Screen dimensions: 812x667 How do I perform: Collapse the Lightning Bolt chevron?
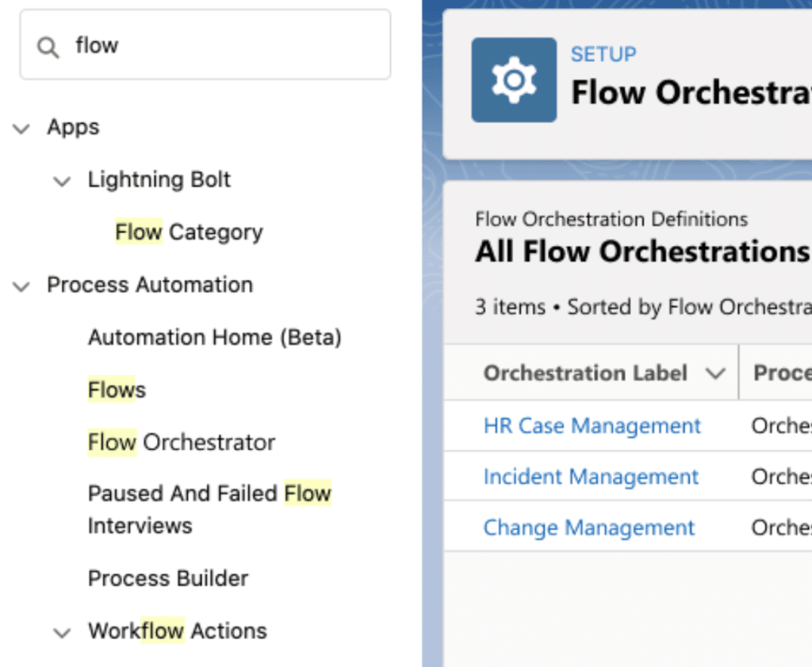(62, 181)
